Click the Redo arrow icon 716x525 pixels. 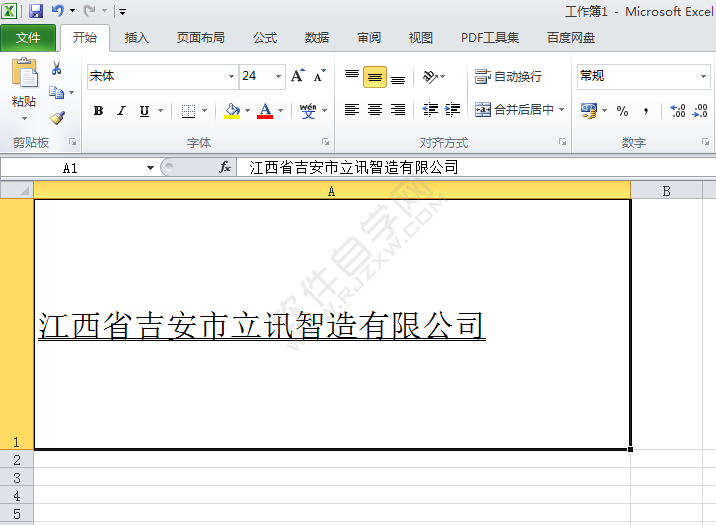click(x=90, y=10)
